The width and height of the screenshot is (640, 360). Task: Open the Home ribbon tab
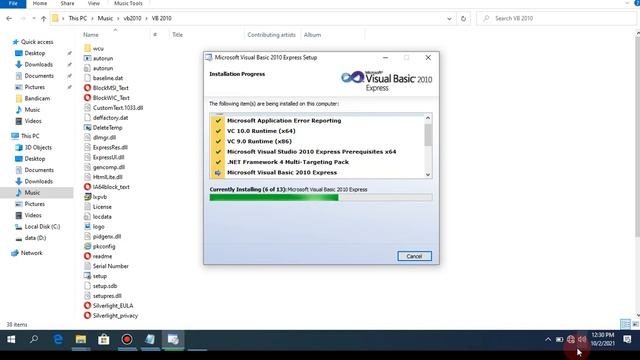point(40,3)
